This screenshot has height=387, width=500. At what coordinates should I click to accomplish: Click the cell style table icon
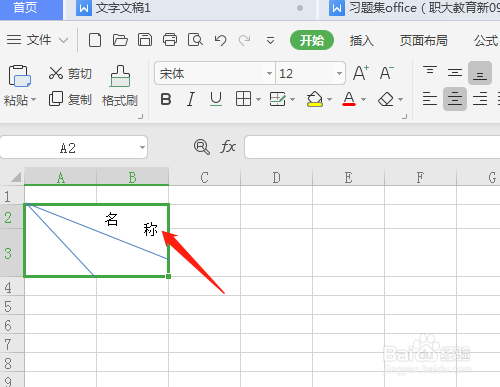click(x=277, y=99)
